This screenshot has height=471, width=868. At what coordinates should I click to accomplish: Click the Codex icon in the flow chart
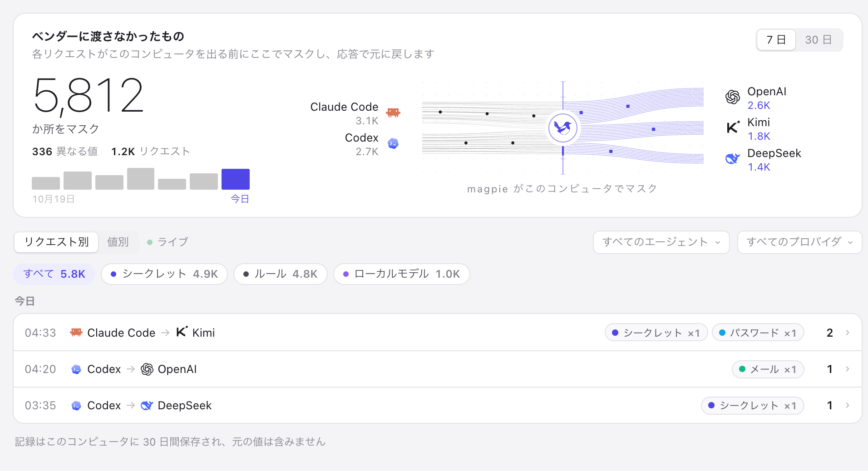pyautogui.click(x=393, y=143)
